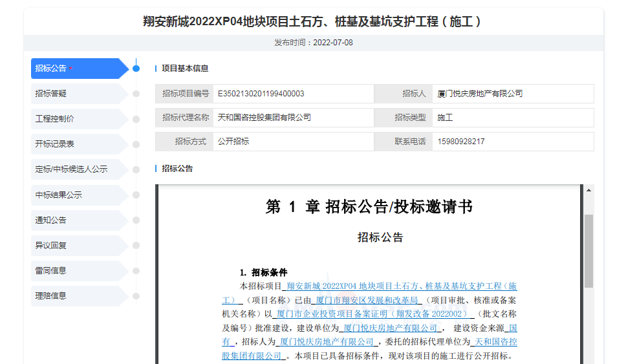Click the 联系电话 number 15980928217
The width and height of the screenshot is (626, 364).
pyautogui.click(x=461, y=142)
